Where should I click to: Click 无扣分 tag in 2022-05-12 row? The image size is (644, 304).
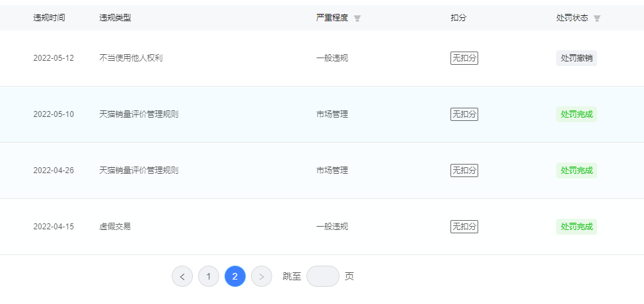464,58
